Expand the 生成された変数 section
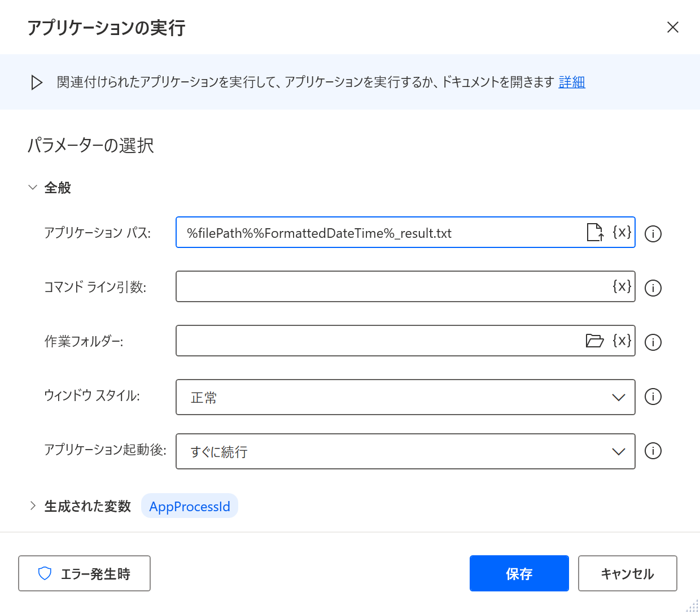The image size is (700, 614). pos(33,506)
